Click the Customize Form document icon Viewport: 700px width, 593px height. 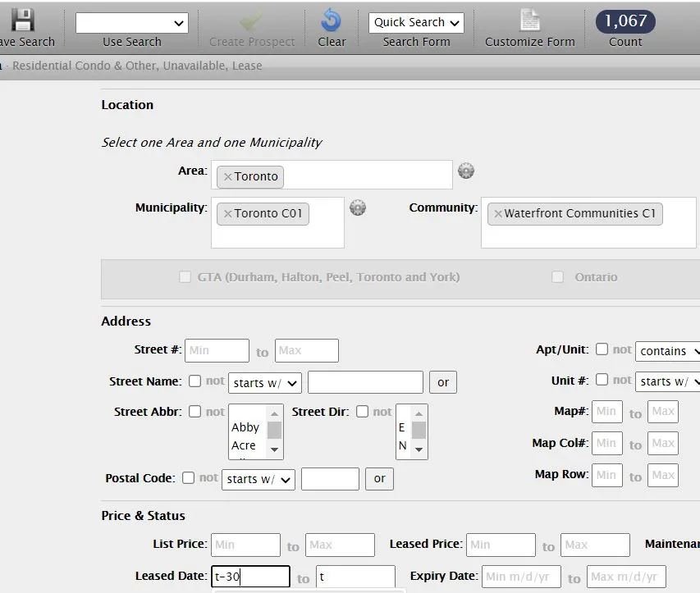(x=529, y=20)
